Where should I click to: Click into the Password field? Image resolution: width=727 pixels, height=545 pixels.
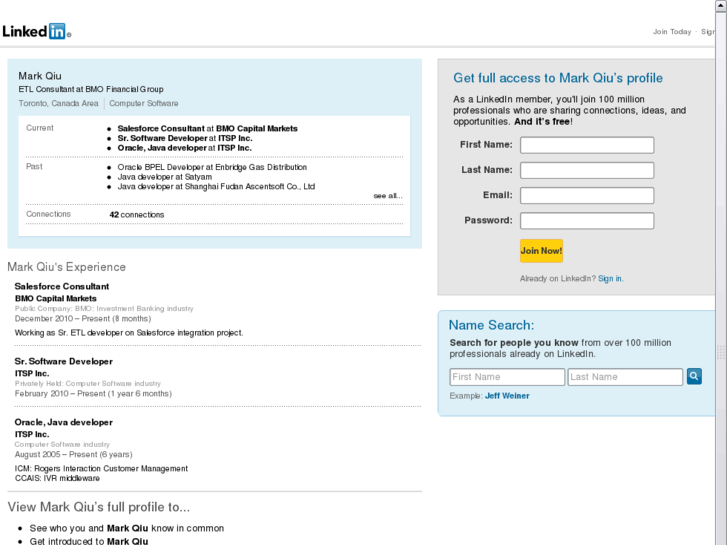(x=587, y=221)
